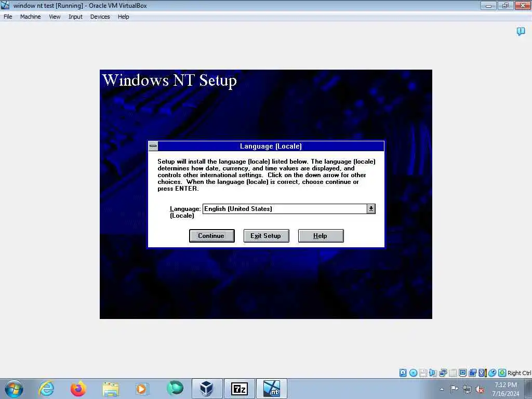Click the muted volume tray icon
532x399 pixels.
point(480,389)
